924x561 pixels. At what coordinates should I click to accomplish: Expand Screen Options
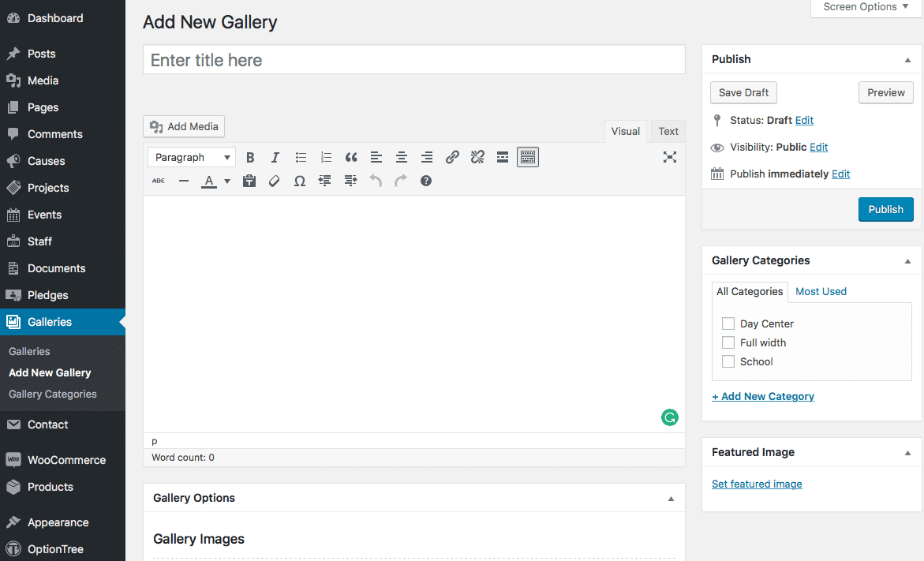[x=866, y=7]
